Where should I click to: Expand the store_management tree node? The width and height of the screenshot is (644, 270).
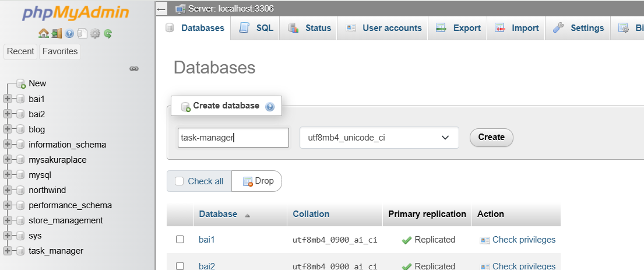[8, 220]
